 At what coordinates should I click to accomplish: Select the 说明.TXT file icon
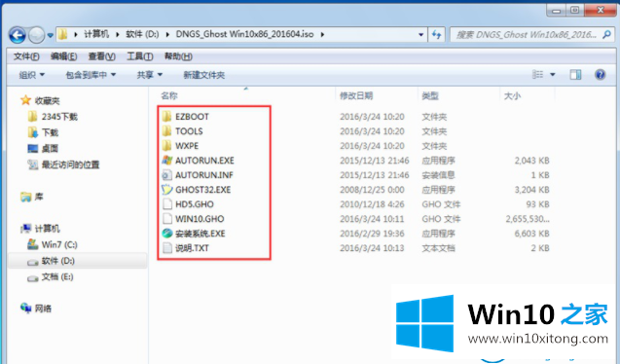(166, 248)
